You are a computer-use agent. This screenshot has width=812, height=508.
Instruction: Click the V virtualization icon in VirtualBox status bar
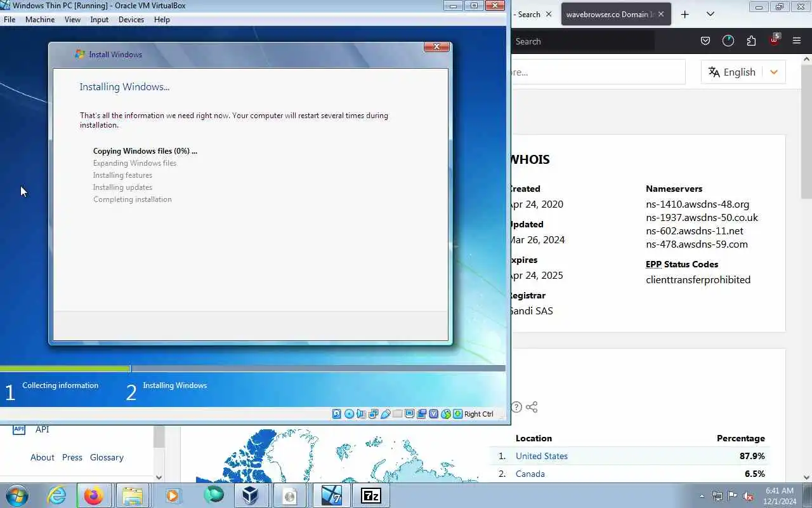(434, 414)
